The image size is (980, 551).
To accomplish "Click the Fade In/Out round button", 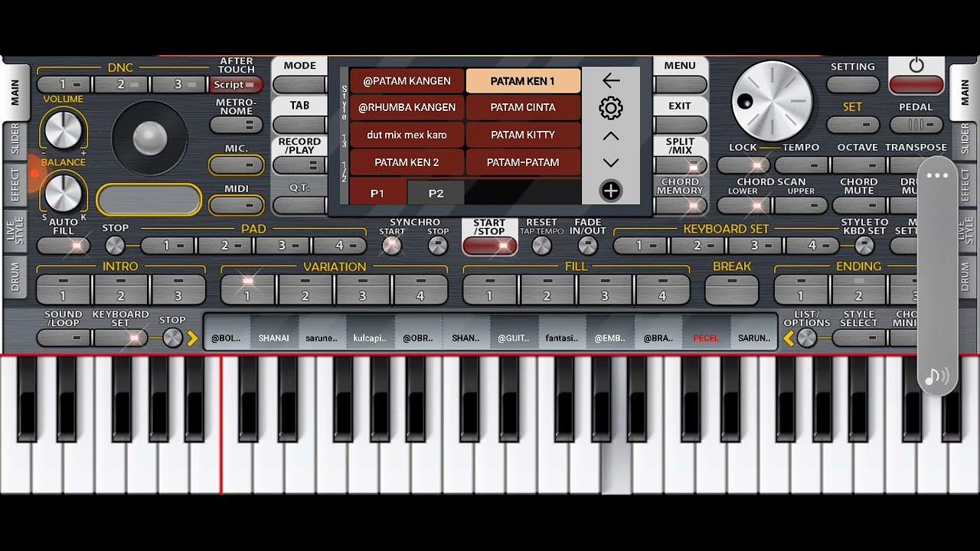I will coord(587,246).
